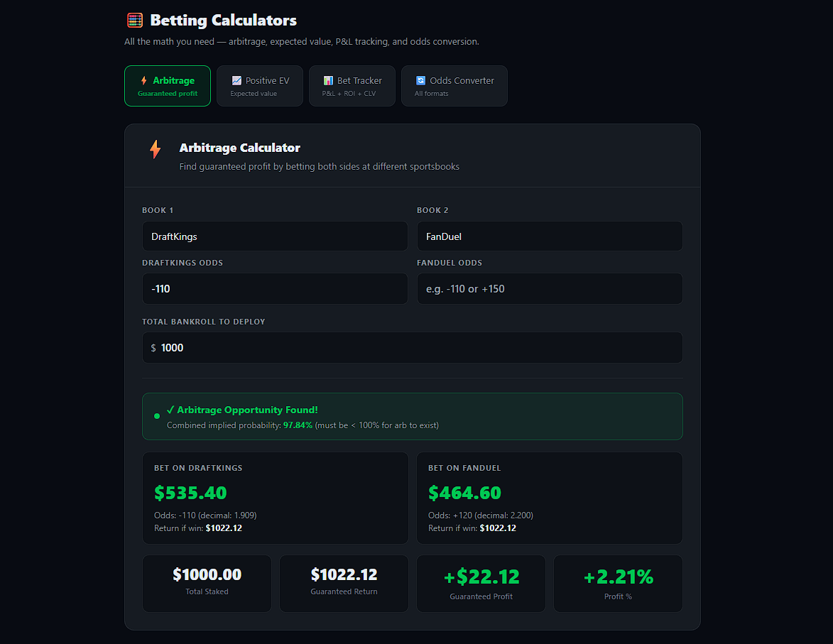Click the green status dot in the arbitrage alert

(x=157, y=416)
